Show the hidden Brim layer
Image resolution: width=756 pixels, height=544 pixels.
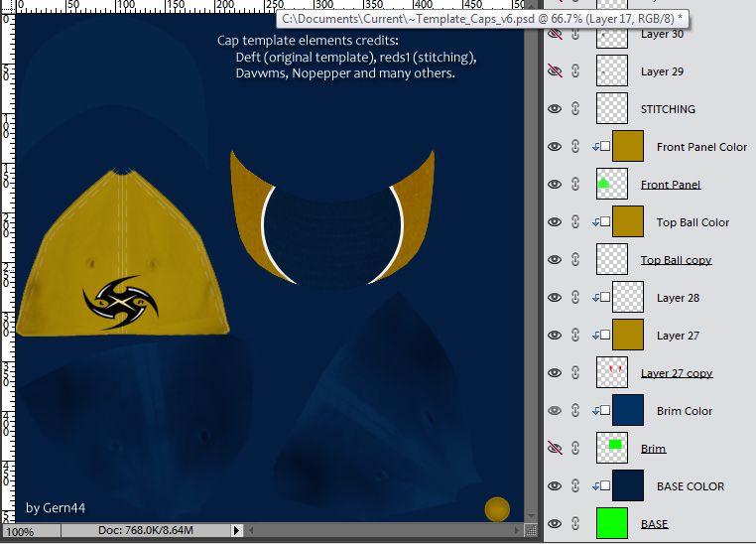tap(555, 449)
